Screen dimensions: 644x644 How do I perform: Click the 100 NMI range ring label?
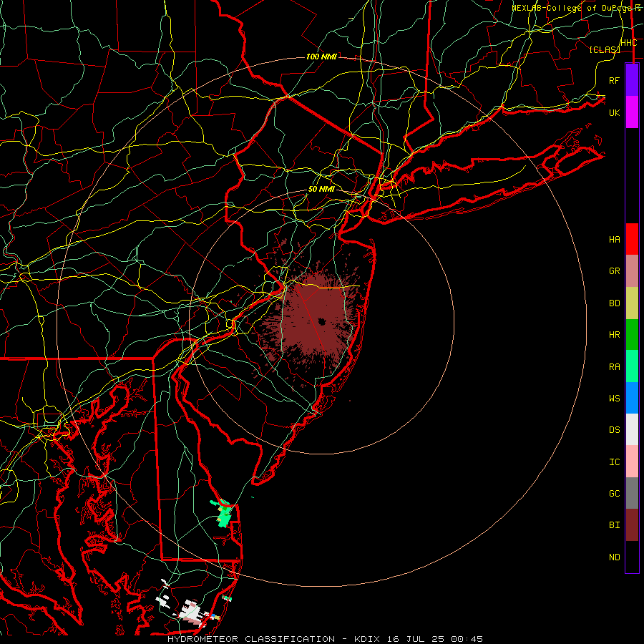tap(321, 57)
